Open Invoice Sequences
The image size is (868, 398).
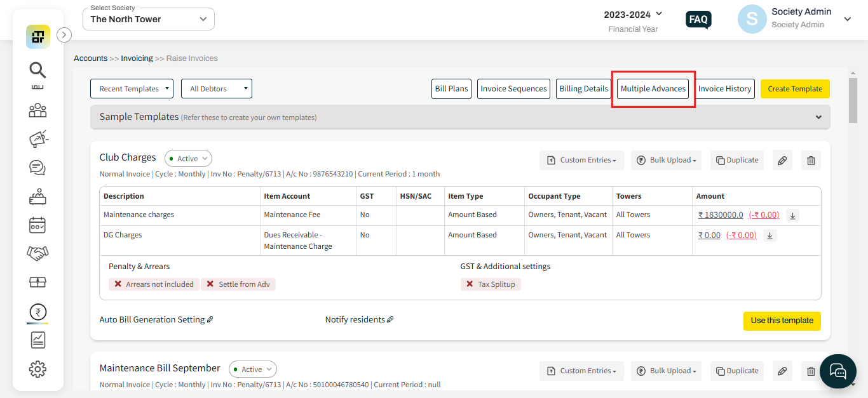point(513,89)
